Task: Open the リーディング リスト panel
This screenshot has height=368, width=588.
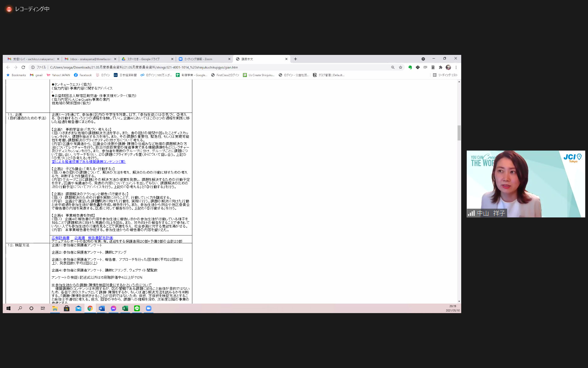Action: pos(445,75)
